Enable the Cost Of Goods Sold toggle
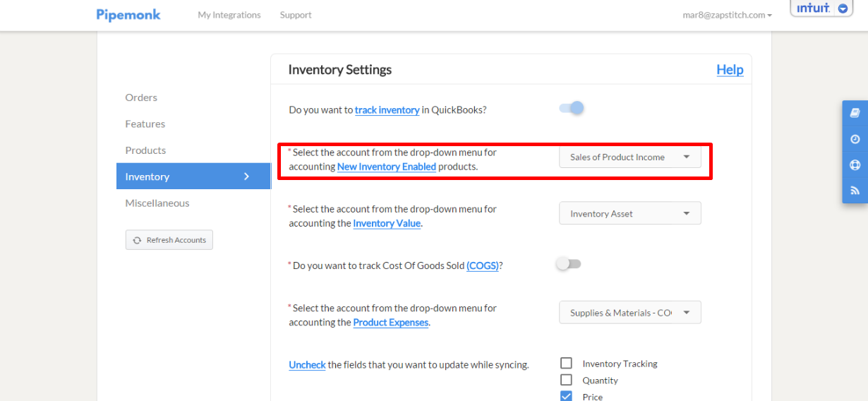Image resolution: width=868 pixels, height=401 pixels. pyautogui.click(x=569, y=264)
